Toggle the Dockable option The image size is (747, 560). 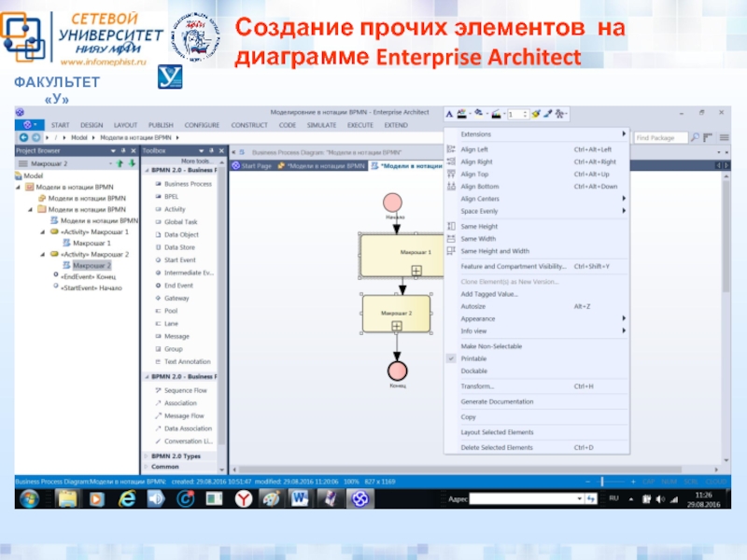473,371
